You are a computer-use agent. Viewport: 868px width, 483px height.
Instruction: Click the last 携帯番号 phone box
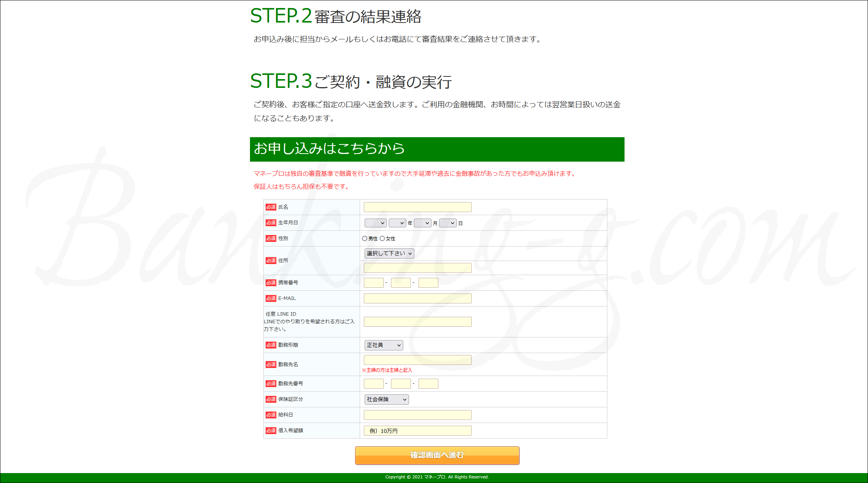[x=428, y=283]
